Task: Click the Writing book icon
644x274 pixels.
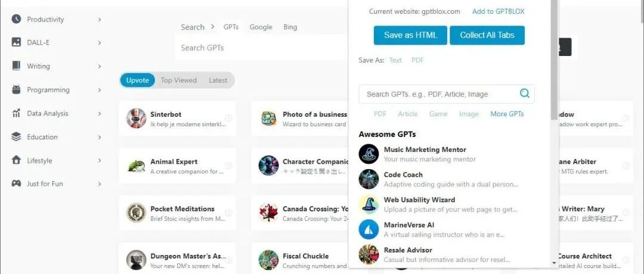Action: pos(16,66)
